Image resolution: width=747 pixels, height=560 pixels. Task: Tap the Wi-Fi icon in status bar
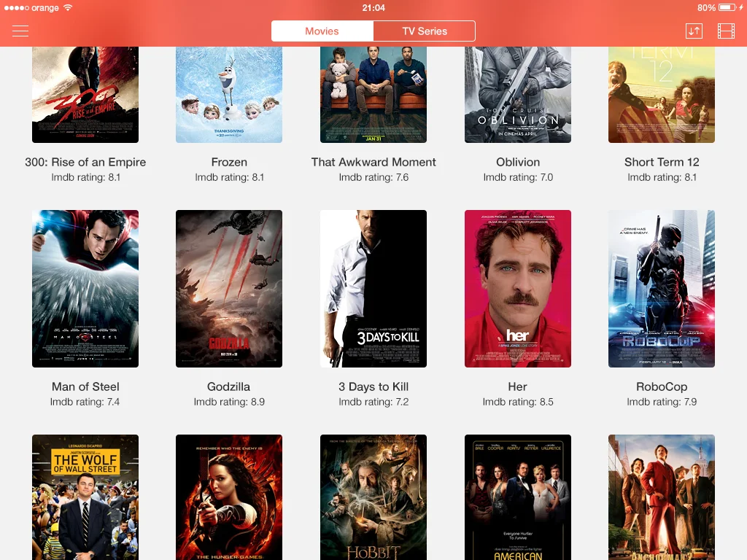tap(68, 7)
